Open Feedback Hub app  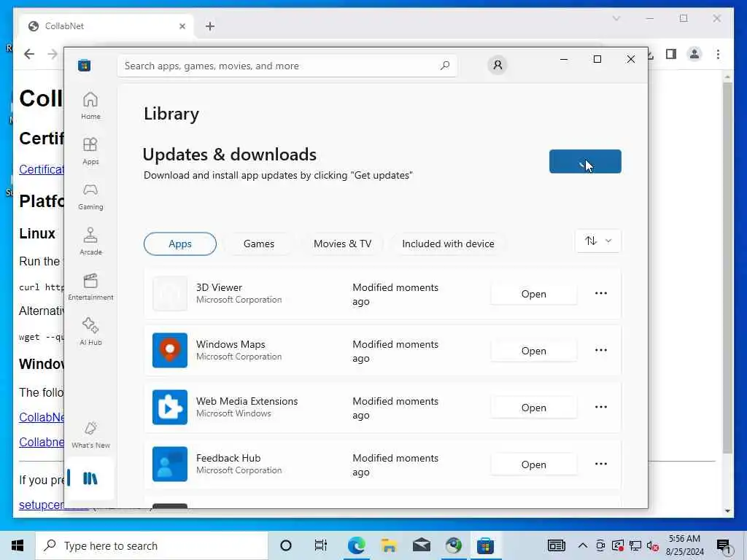[533, 464]
